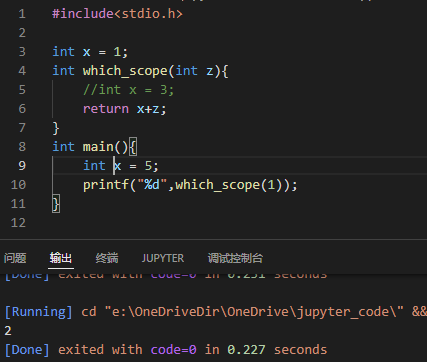Click the '[Done] exited with code=0 in 0.227 seconds' line
This screenshot has width=427, height=362.
pyautogui.click(x=166, y=350)
